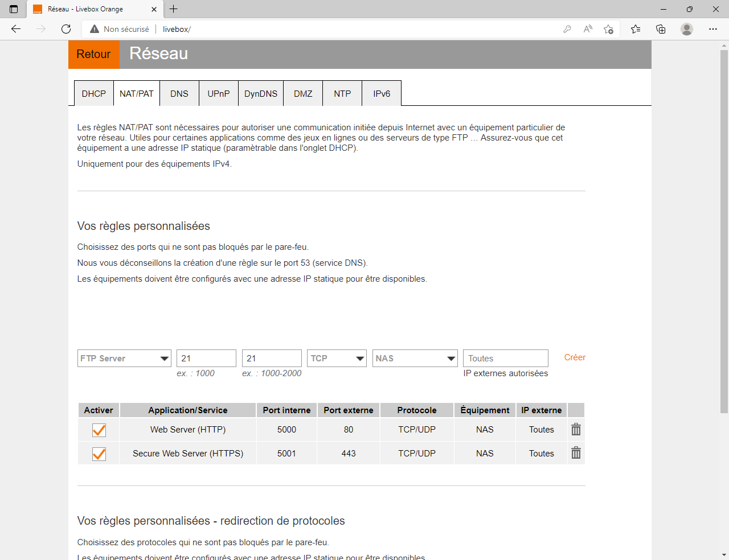The width and height of the screenshot is (729, 560).
Task: Go back to the previous page
Action: tap(16, 29)
